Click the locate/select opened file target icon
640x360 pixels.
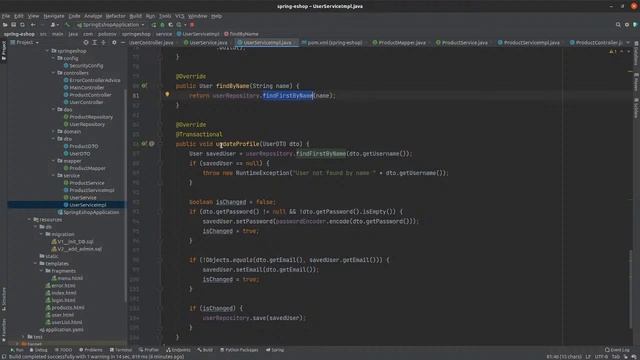click(x=86, y=42)
